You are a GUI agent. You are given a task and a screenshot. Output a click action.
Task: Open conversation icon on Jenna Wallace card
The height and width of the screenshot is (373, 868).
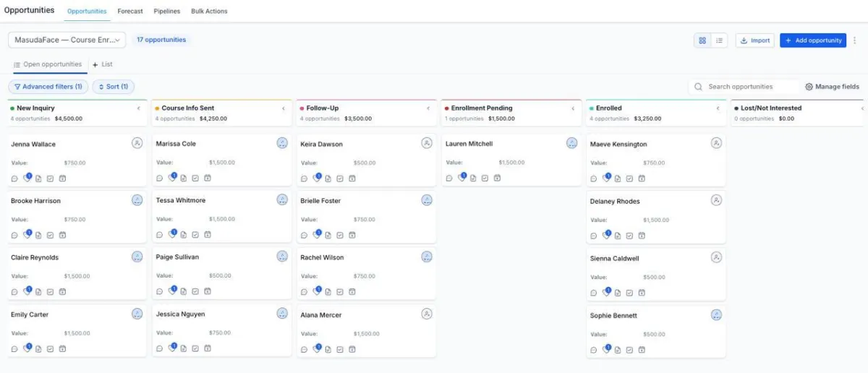click(x=14, y=179)
